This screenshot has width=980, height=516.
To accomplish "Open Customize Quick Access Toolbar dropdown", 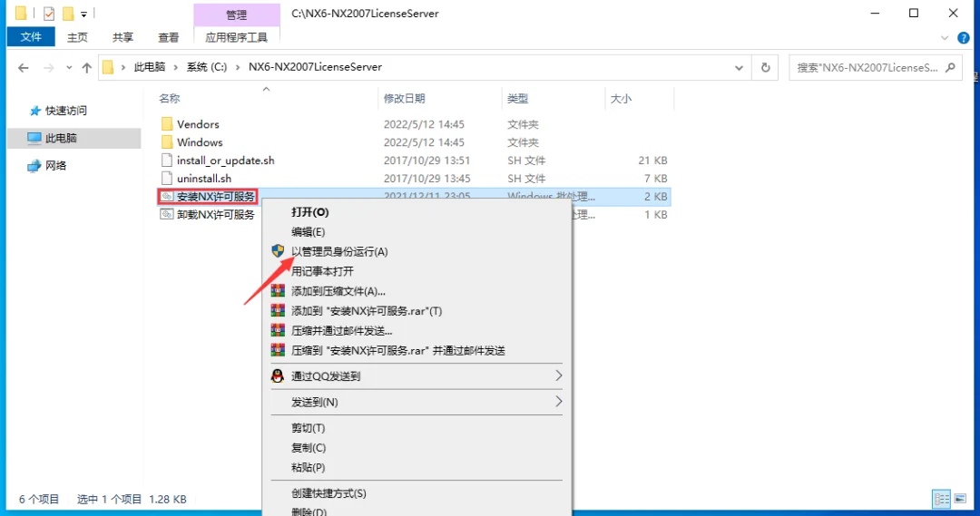I will click(x=83, y=14).
